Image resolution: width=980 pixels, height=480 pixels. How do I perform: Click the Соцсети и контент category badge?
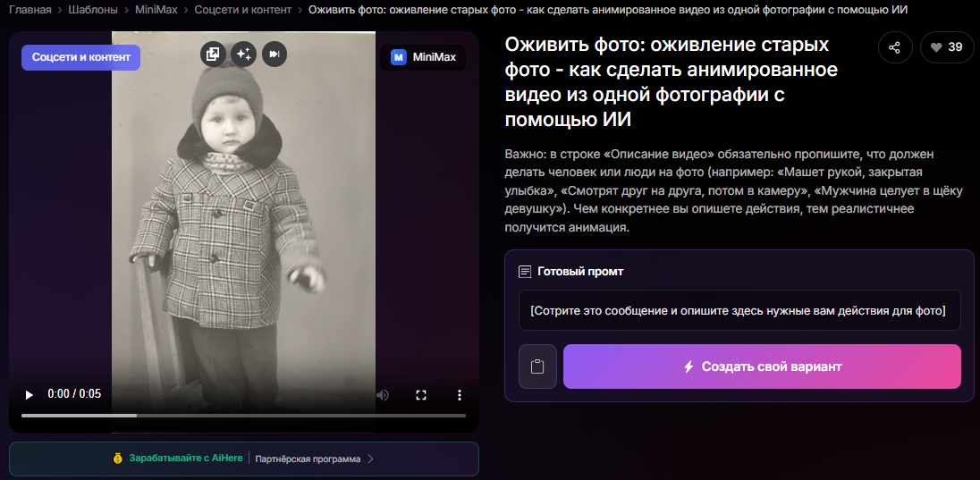[81, 57]
